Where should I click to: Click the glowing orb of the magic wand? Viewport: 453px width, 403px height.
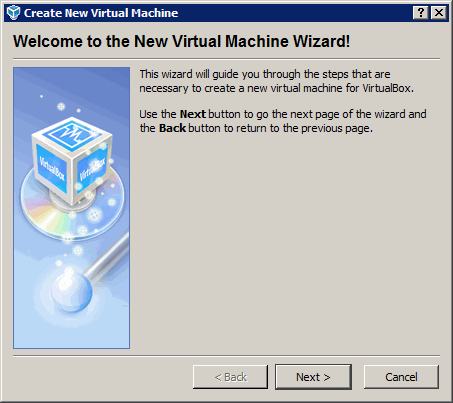point(71,292)
